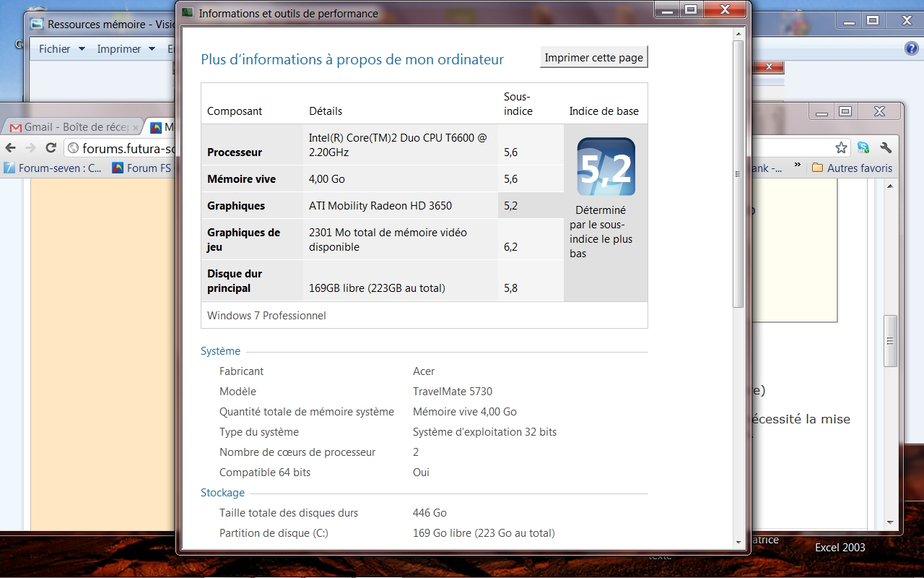Click the 446 Go total disk size
The height and width of the screenshot is (578, 924).
430,513
